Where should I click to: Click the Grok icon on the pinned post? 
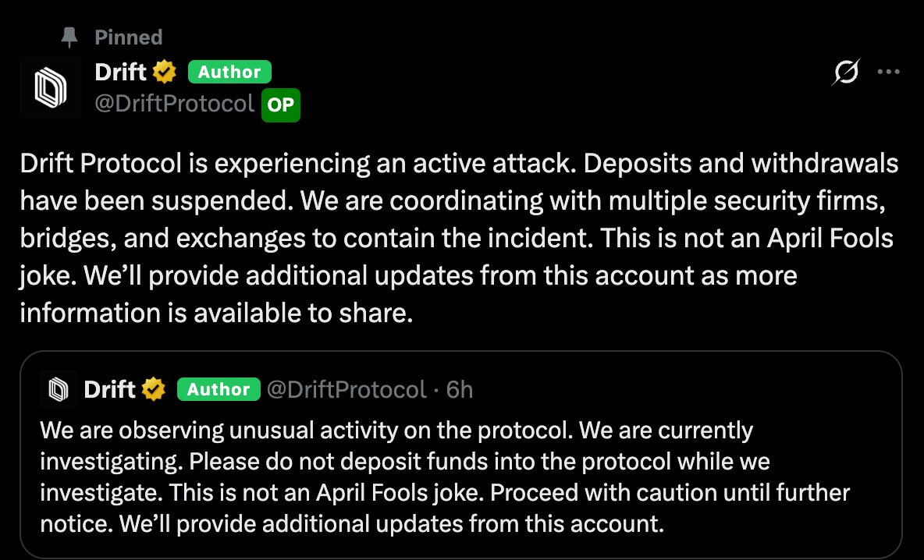pyautogui.click(x=847, y=73)
